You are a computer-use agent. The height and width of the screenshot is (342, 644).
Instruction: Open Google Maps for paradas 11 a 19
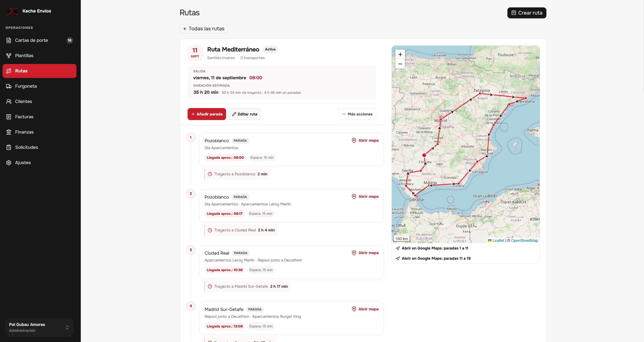tap(433, 258)
